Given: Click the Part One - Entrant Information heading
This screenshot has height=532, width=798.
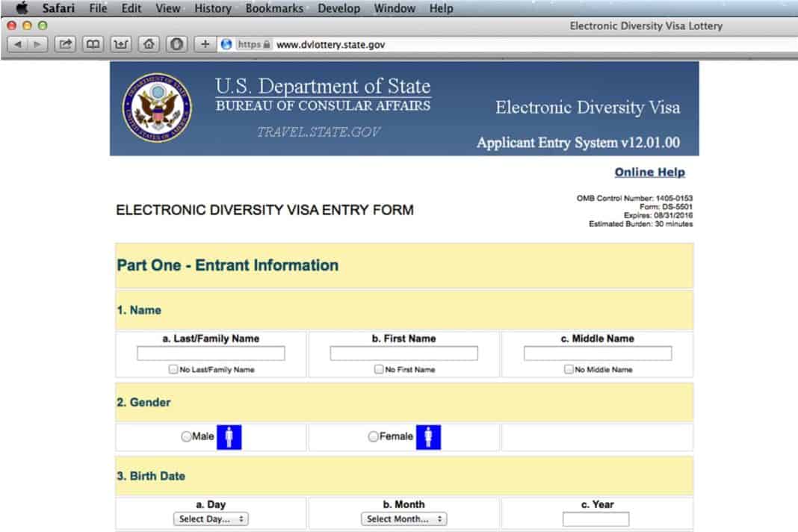Looking at the screenshot, I should 227,265.
